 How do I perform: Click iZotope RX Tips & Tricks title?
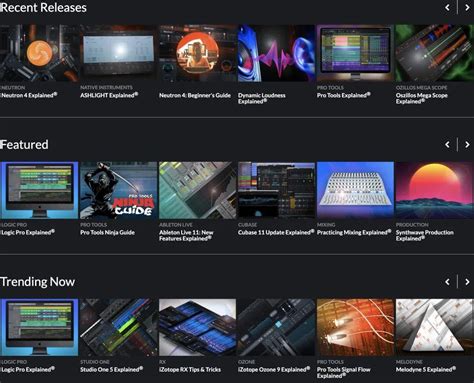[x=190, y=370]
